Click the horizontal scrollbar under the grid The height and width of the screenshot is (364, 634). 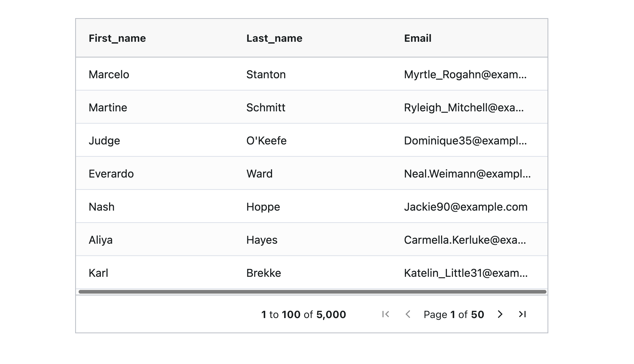pos(312,292)
